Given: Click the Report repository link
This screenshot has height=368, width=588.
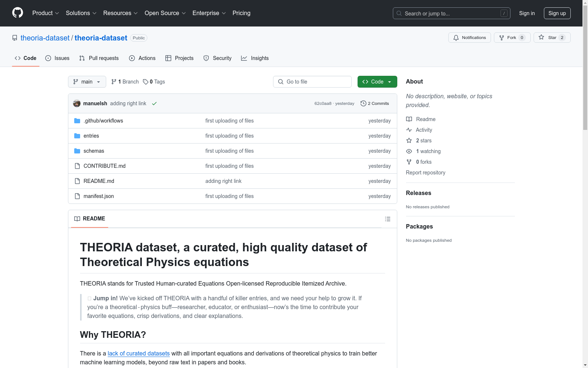Looking at the screenshot, I should [426, 173].
